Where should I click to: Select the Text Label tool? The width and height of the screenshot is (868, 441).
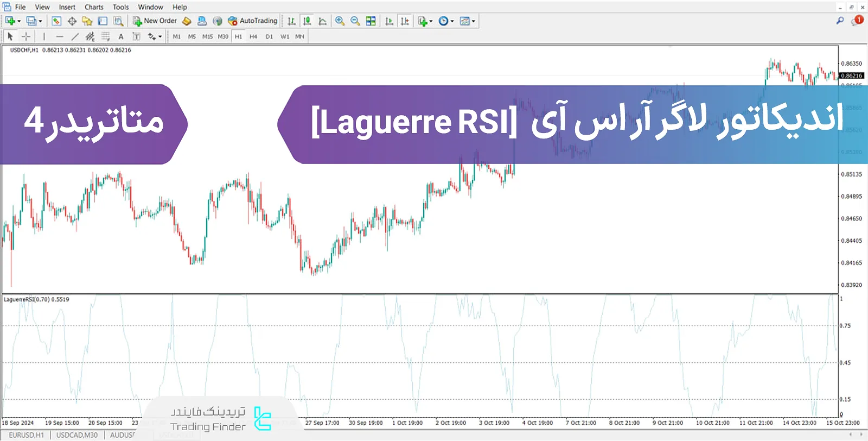136,36
